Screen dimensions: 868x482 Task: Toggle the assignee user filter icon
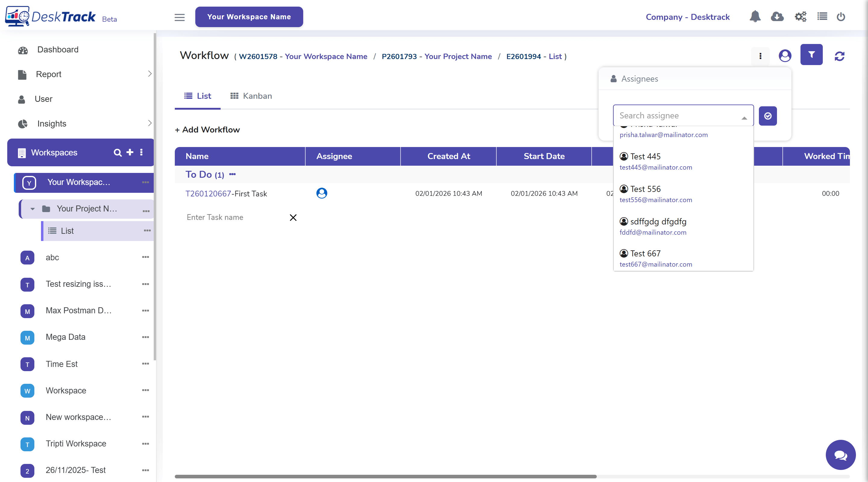pos(785,56)
